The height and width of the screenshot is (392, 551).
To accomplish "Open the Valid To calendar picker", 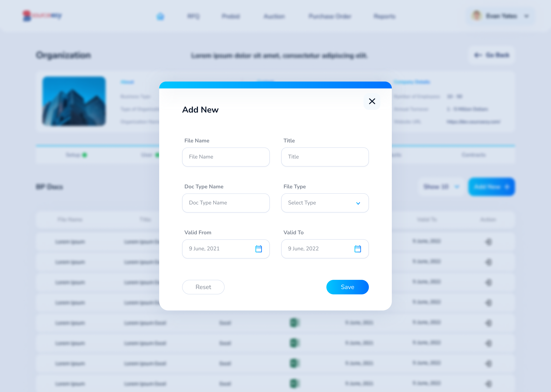I will pos(358,249).
